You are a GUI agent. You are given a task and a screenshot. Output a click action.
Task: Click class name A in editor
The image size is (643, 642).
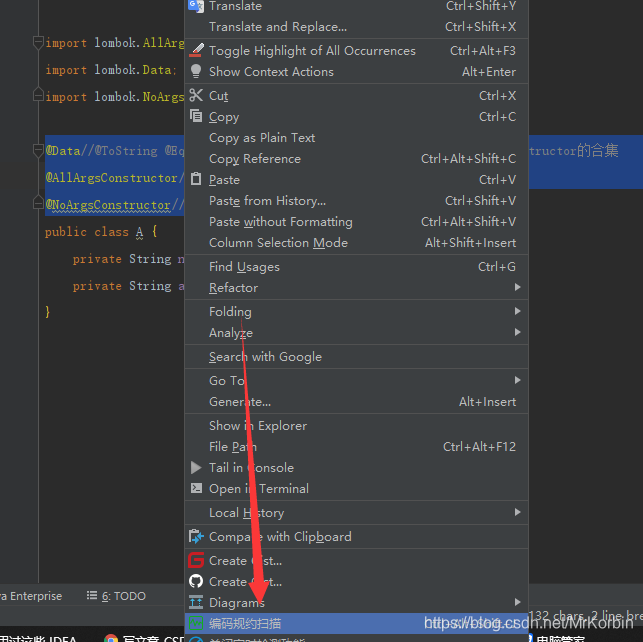coord(139,232)
